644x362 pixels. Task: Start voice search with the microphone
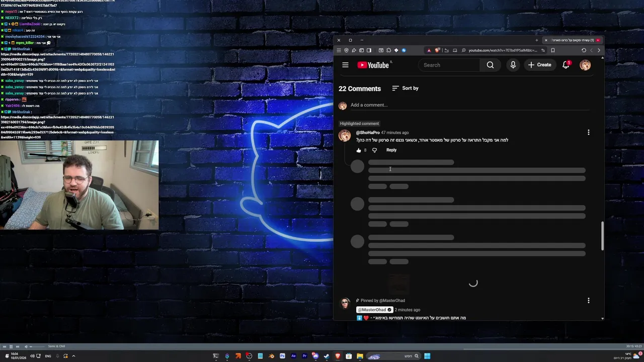point(513,65)
